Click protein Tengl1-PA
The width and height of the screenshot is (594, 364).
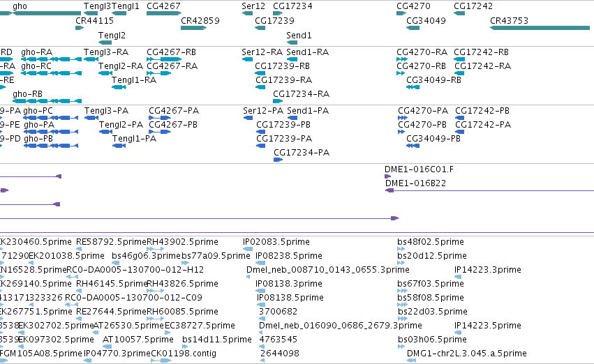(135, 139)
